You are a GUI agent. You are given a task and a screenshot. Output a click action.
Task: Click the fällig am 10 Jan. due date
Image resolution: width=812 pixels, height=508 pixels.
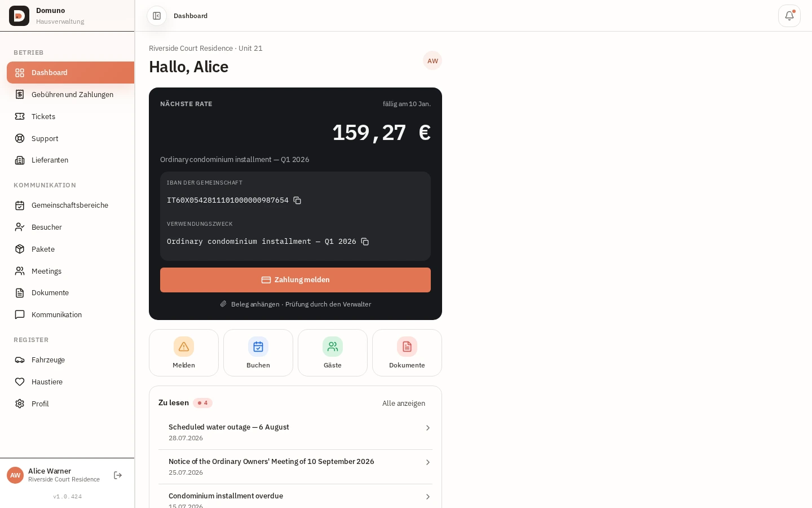(407, 104)
